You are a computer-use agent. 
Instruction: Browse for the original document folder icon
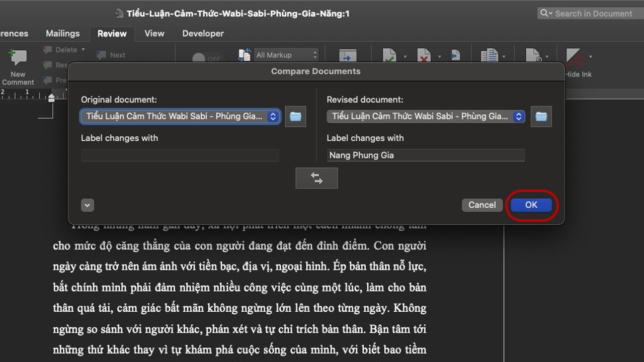pyautogui.click(x=295, y=117)
